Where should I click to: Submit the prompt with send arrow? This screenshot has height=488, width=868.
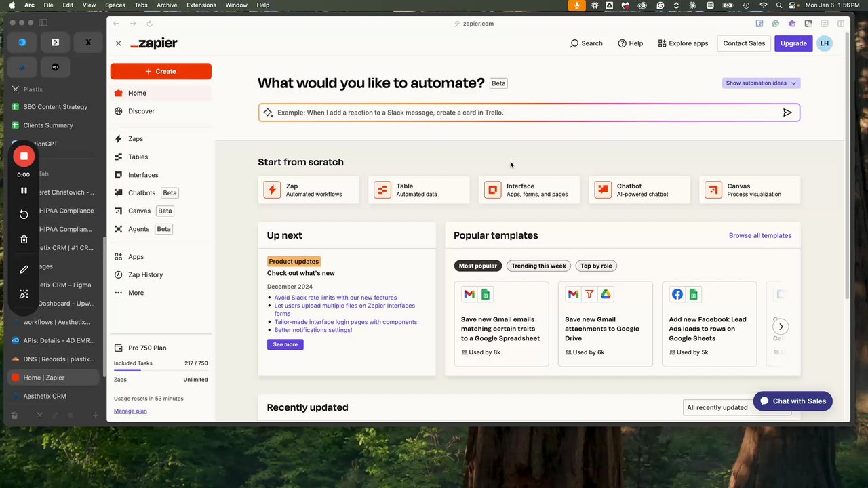pyautogui.click(x=787, y=113)
